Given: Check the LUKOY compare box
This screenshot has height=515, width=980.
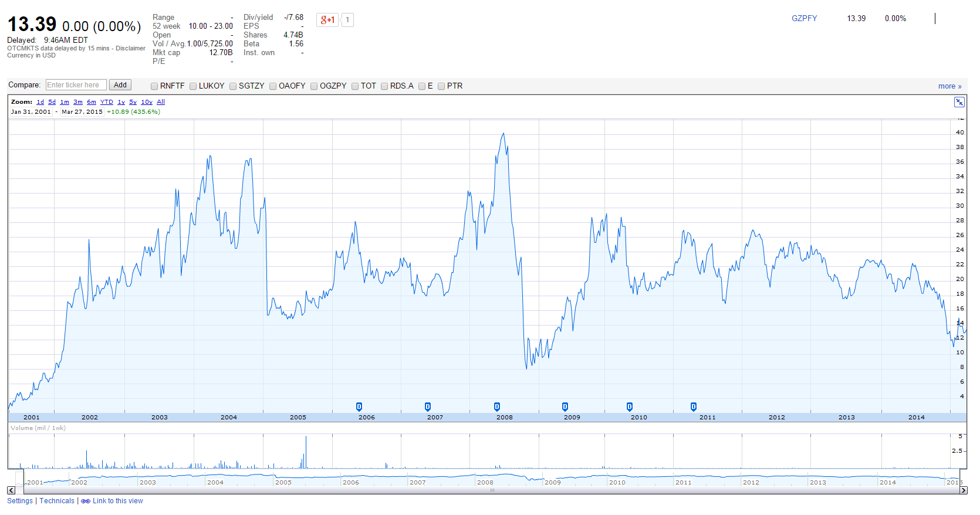Looking at the screenshot, I should 193,86.
